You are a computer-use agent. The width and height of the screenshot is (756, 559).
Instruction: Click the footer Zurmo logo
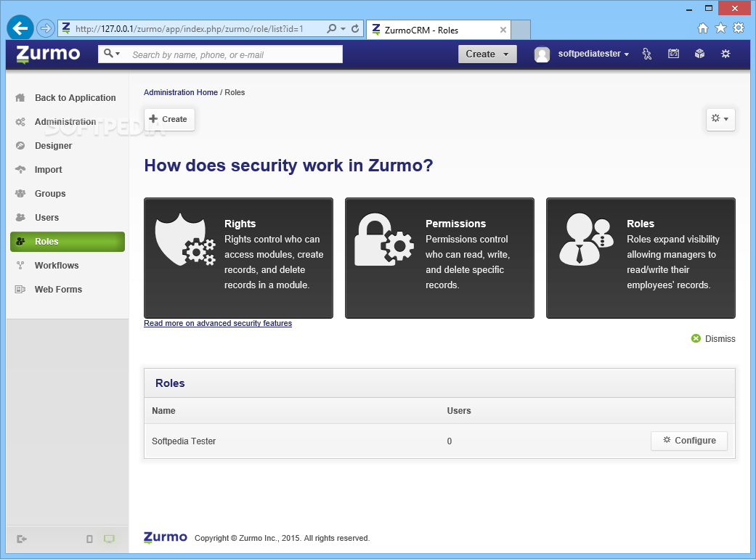click(x=166, y=537)
